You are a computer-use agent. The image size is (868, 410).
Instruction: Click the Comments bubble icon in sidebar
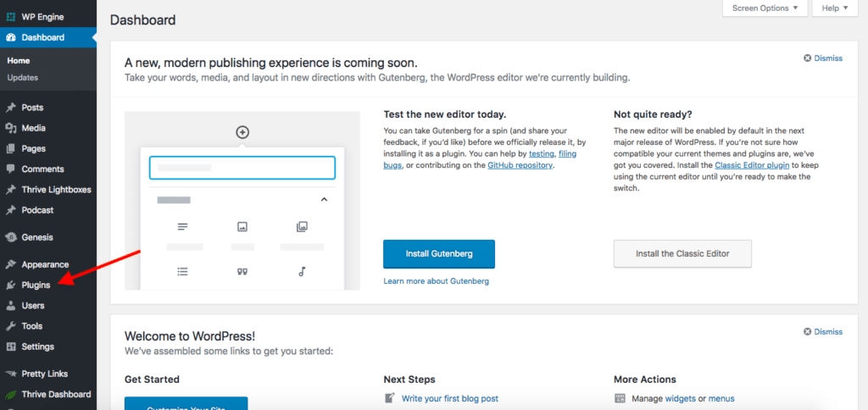11,169
